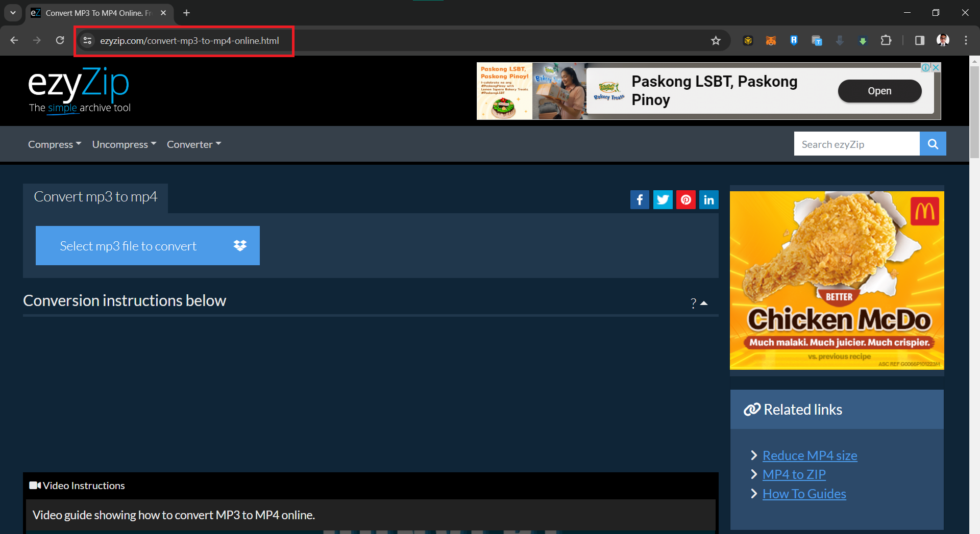980x534 pixels.
Task: Click the ezyZip search magnifier icon
Action: click(933, 143)
